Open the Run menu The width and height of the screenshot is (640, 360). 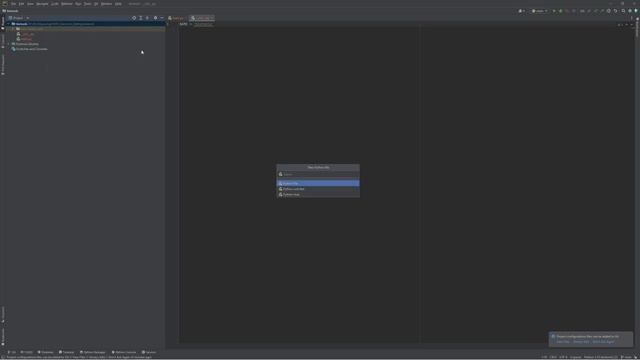78,4
